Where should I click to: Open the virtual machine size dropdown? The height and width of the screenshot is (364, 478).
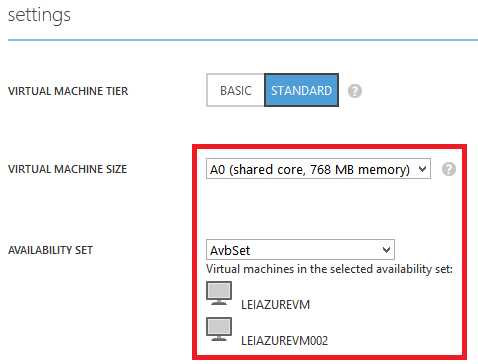click(x=318, y=169)
